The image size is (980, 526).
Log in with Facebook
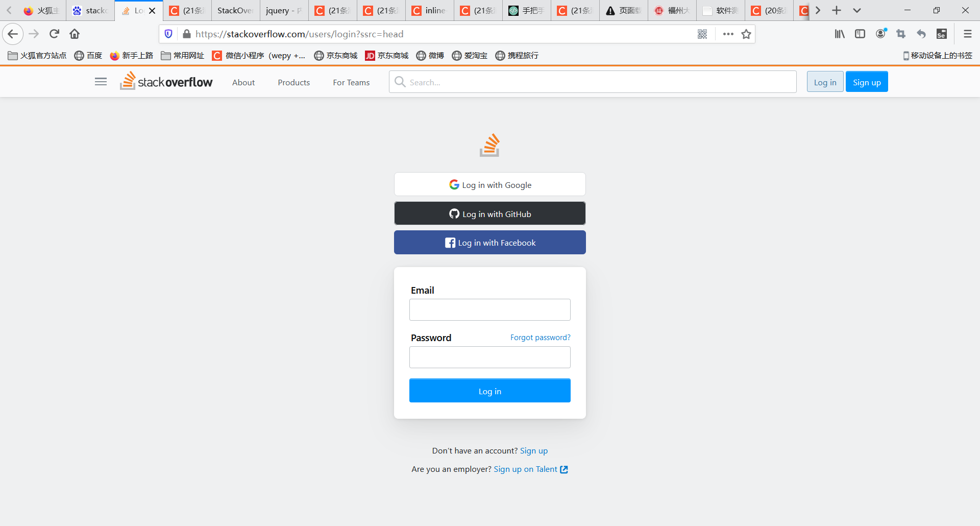pyautogui.click(x=490, y=243)
